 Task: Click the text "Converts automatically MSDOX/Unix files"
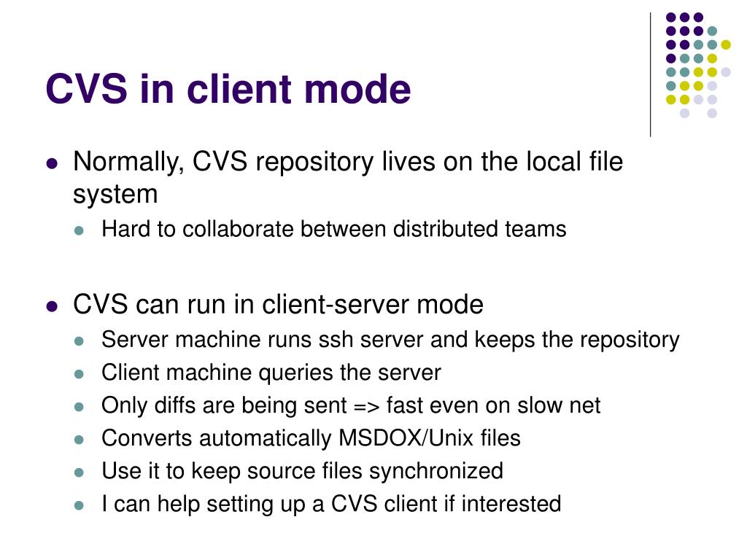(x=311, y=438)
